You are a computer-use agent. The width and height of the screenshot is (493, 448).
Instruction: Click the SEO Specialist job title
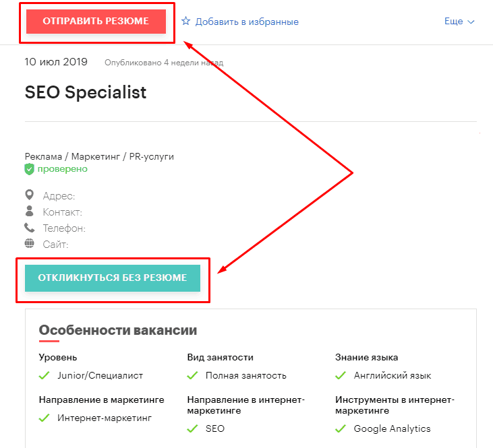tap(86, 92)
